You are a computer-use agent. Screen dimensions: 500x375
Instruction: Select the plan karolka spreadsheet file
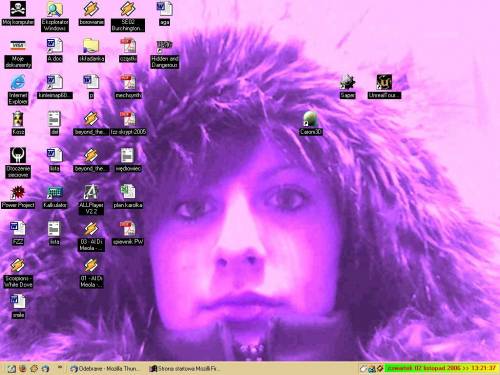point(128,192)
